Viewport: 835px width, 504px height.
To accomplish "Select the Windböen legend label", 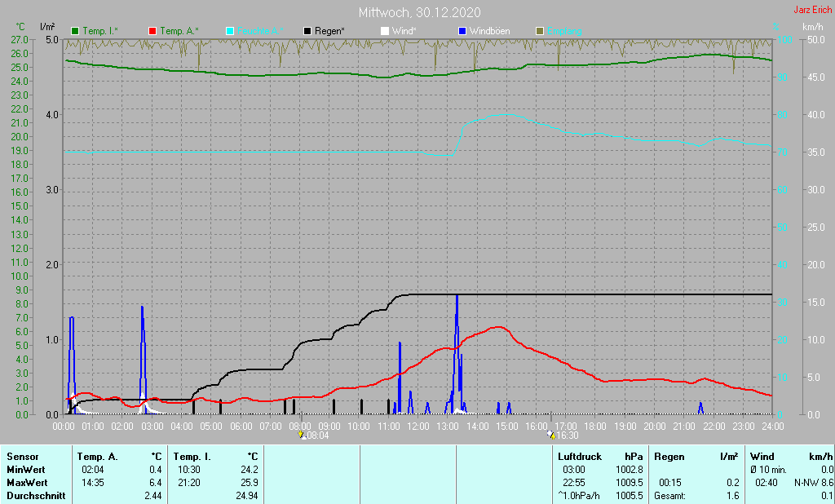I will coord(489,31).
